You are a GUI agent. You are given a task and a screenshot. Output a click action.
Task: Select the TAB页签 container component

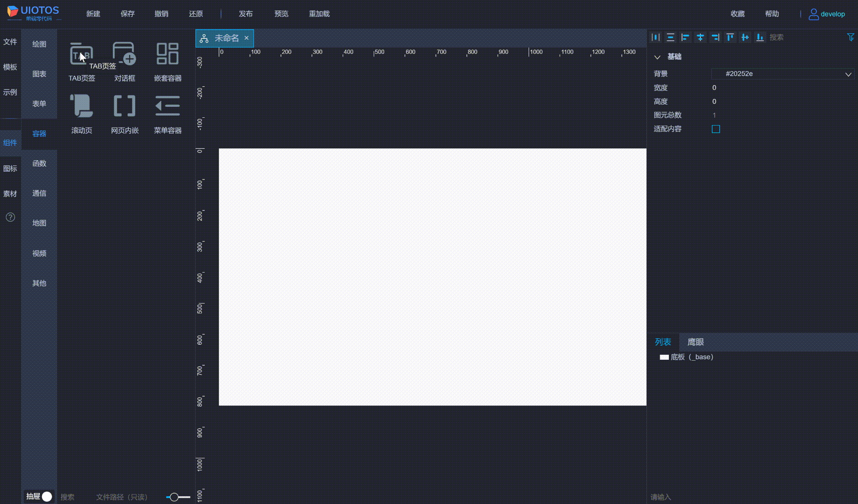point(81,55)
